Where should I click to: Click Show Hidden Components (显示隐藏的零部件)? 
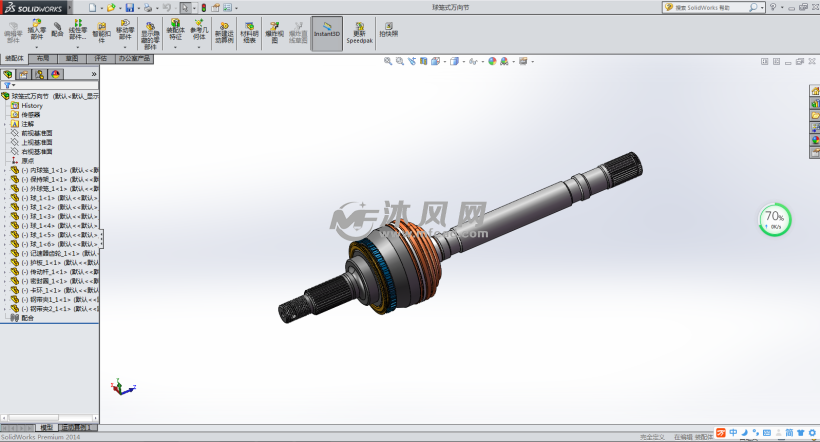coord(150,35)
